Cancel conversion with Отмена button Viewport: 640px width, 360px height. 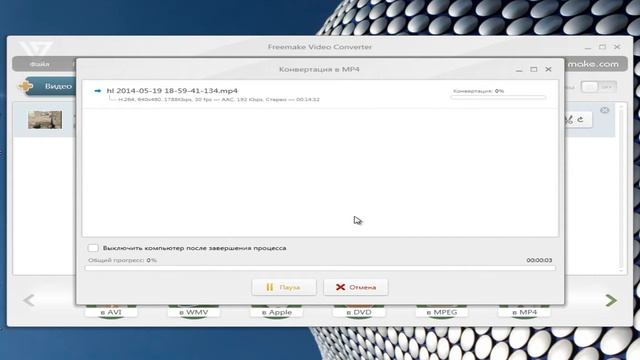click(356, 287)
